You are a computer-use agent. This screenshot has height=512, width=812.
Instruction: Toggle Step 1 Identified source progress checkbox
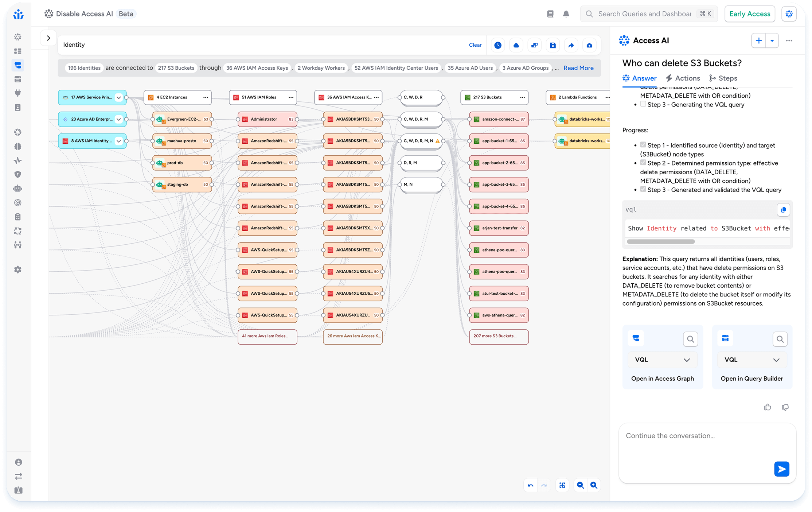tap(643, 145)
